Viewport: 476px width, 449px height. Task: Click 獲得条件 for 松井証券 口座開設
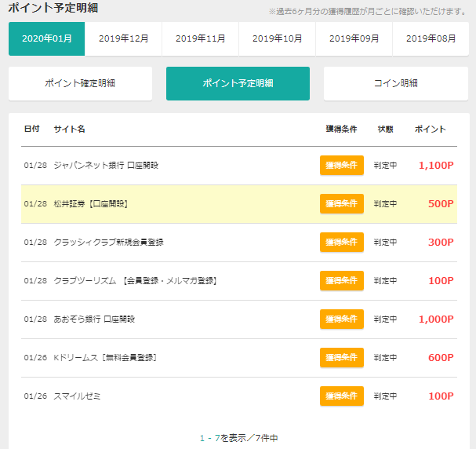pos(342,203)
